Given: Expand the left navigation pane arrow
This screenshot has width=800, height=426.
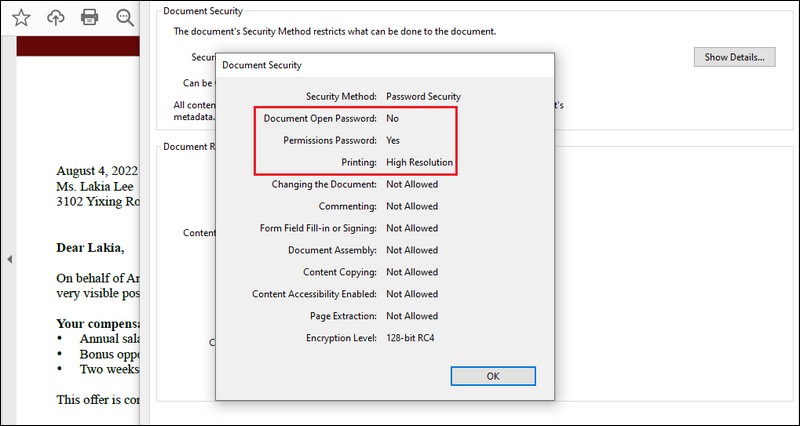Looking at the screenshot, I should click(x=9, y=259).
